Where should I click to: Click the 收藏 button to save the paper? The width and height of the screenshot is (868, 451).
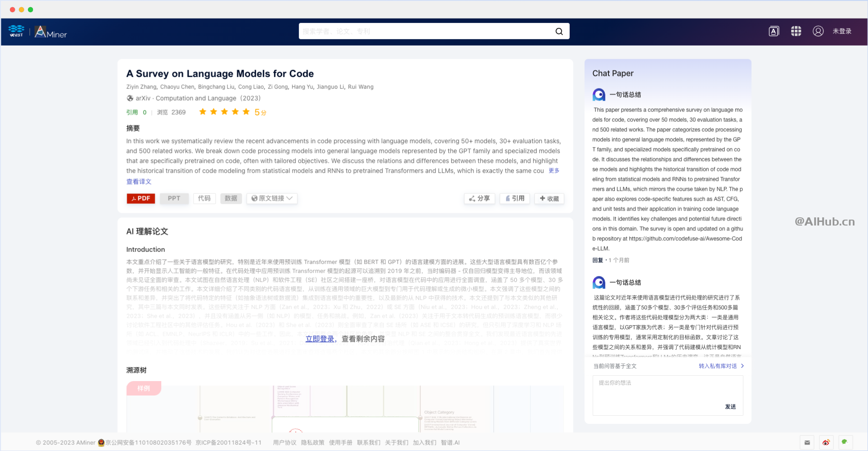(x=549, y=198)
